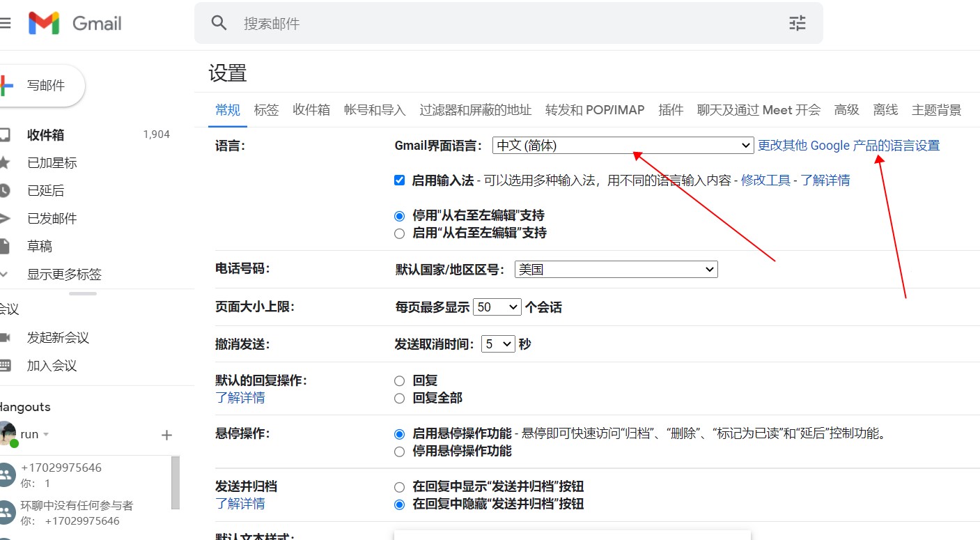Click the plus icon to start new chat

[166, 435]
